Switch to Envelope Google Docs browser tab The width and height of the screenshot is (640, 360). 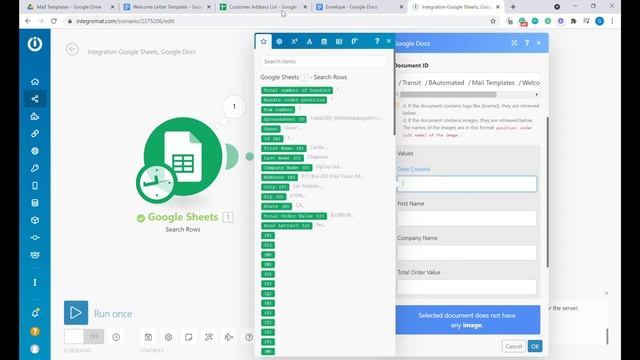click(x=359, y=7)
